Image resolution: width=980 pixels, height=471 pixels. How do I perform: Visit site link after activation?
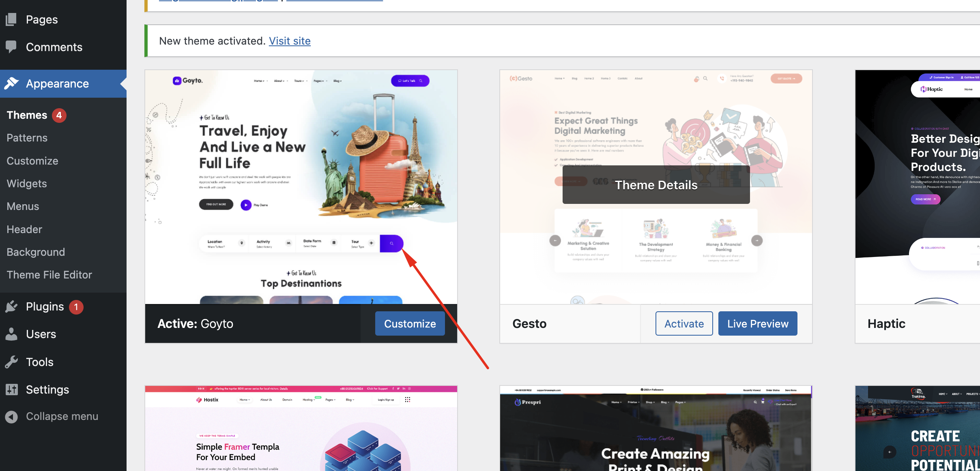(x=289, y=40)
